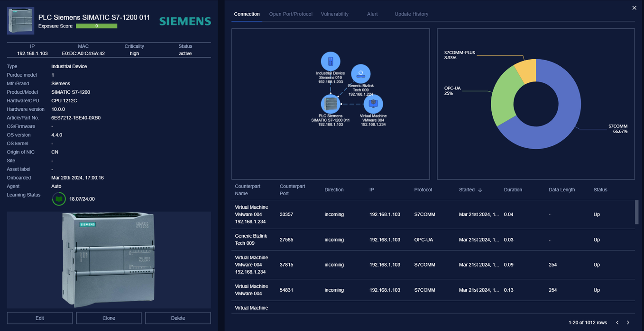Click the Edit button
The width and height of the screenshot is (644, 331).
tap(40, 318)
